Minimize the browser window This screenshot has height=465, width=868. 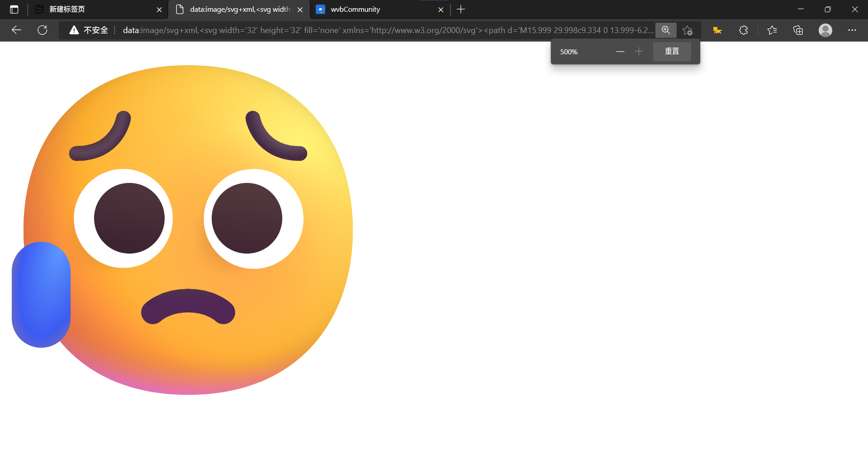[x=801, y=10]
